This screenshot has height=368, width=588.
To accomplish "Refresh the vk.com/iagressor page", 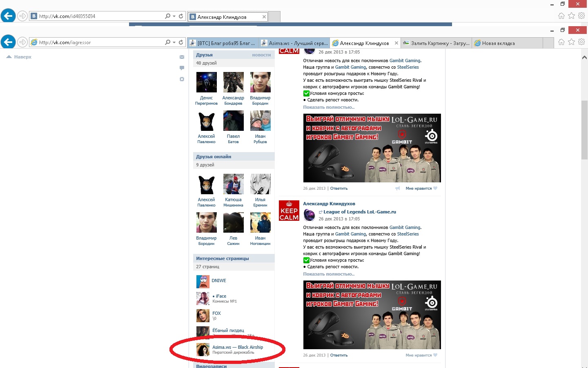I will (181, 42).
